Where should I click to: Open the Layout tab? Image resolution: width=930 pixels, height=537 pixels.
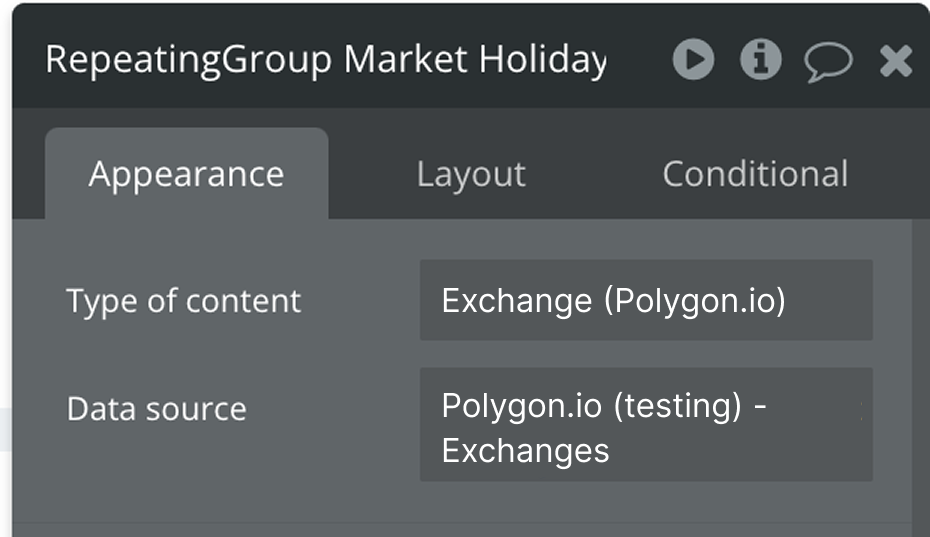[x=471, y=174]
